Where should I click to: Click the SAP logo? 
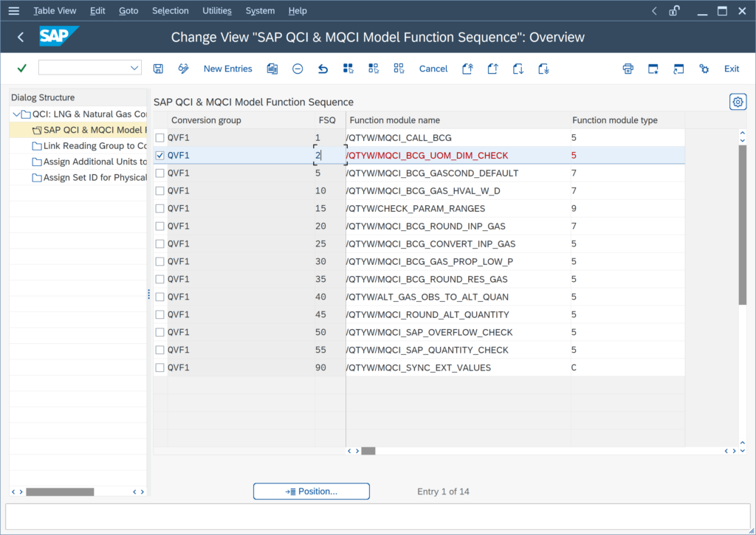tap(59, 36)
